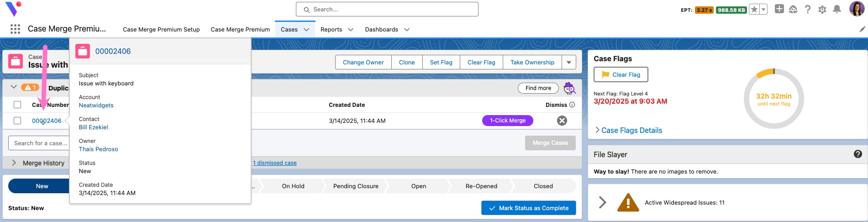Open Bill Ezekiel contact link

pyautogui.click(x=93, y=127)
